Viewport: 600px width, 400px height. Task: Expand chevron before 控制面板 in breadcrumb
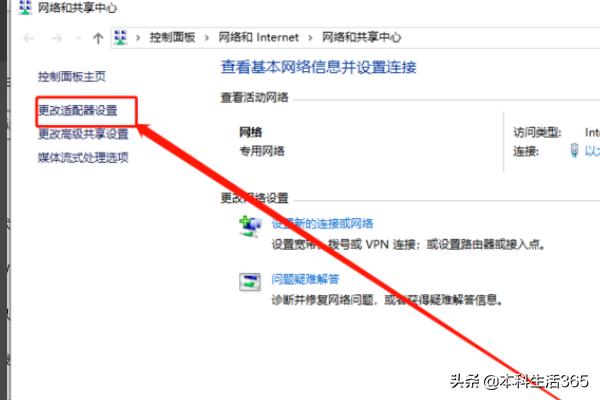[138, 38]
